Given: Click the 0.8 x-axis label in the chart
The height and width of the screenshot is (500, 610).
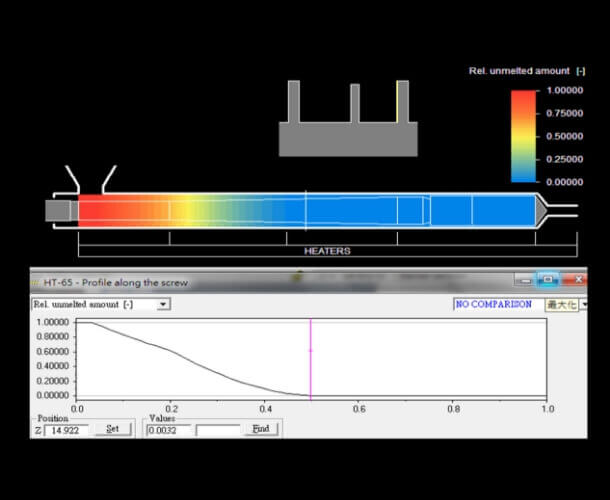Looking at the screenshot, I should pos(454,409).
